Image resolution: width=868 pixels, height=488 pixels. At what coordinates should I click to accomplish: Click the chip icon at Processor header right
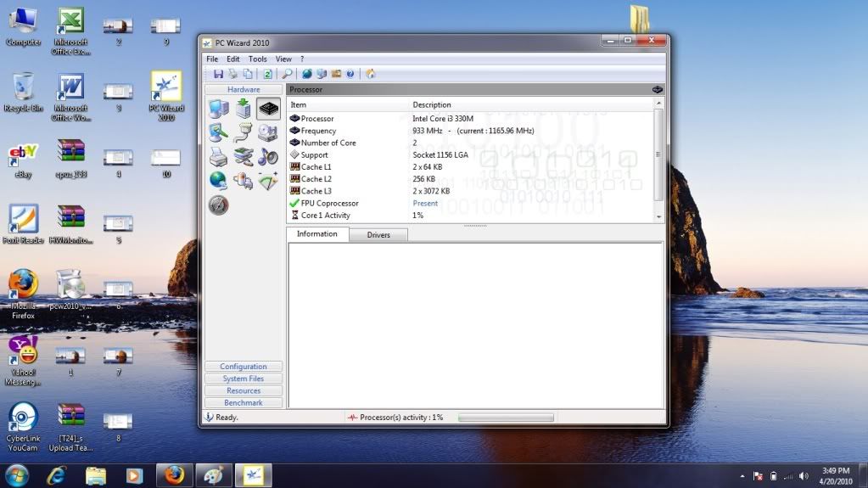657,89
